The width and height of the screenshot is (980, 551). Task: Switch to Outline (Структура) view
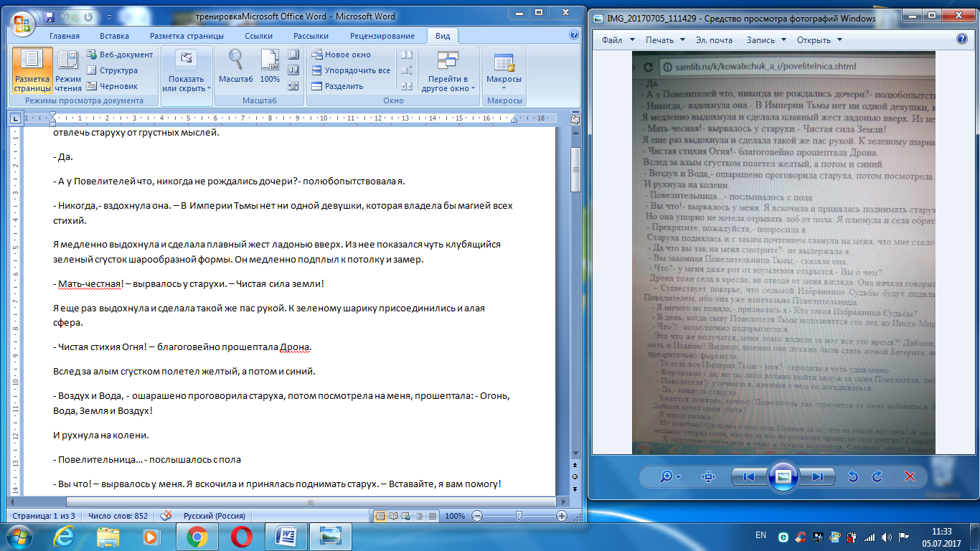pyautogui.click(x=113, y=70)
